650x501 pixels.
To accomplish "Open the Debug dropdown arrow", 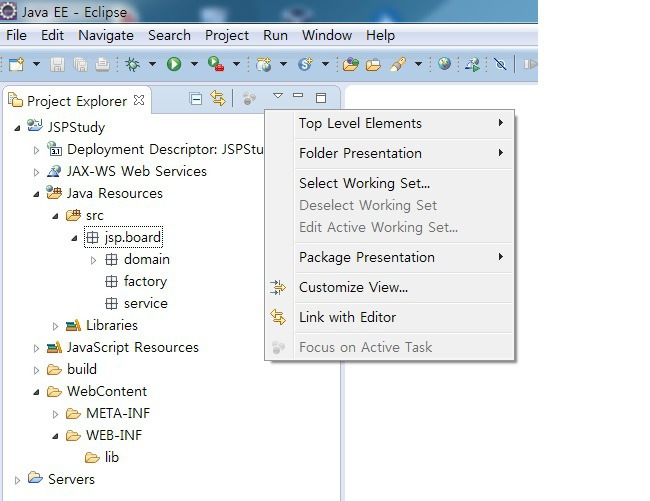I will click(152, 64).
